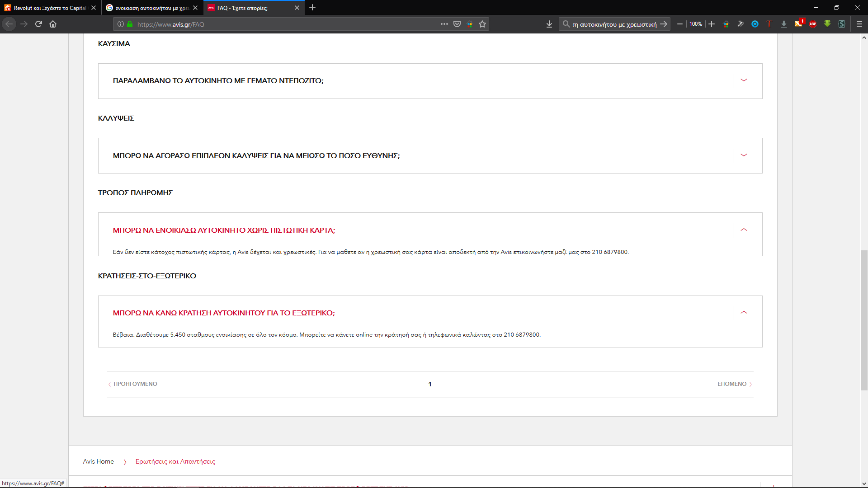
Task: Open Firefox hamburger menu
Action: 859,24
